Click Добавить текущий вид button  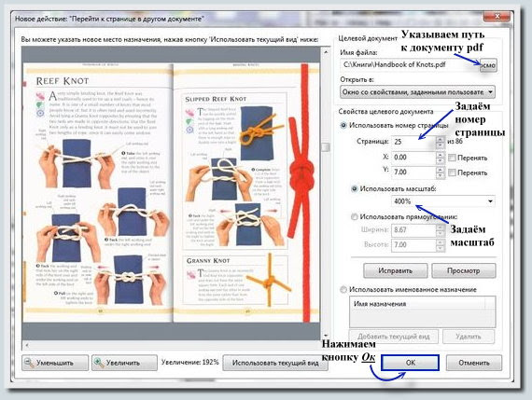[x=394, y=337]
